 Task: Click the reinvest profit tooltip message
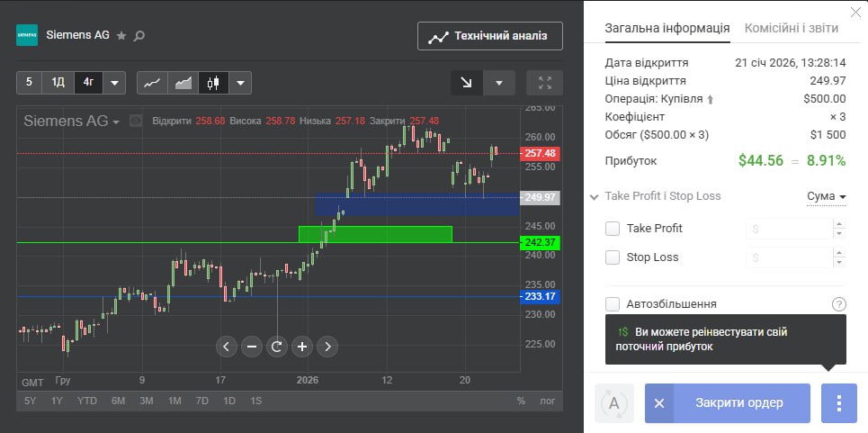[726, 339]
